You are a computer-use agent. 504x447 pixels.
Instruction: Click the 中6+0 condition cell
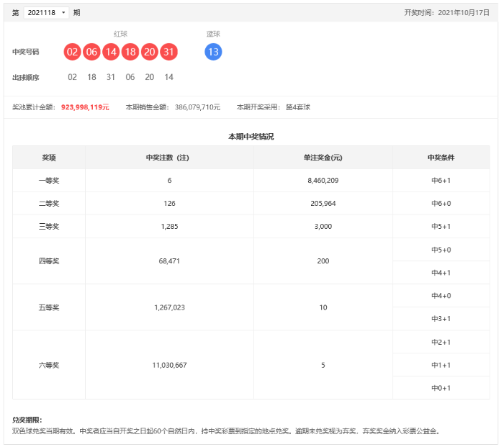tap(441, 204)
